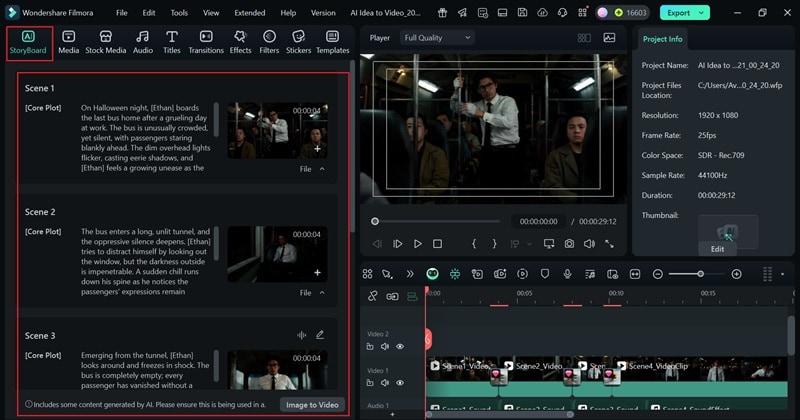Click the paper plane send icon
This screenshot has width=800, height=420.
[462, 13]
